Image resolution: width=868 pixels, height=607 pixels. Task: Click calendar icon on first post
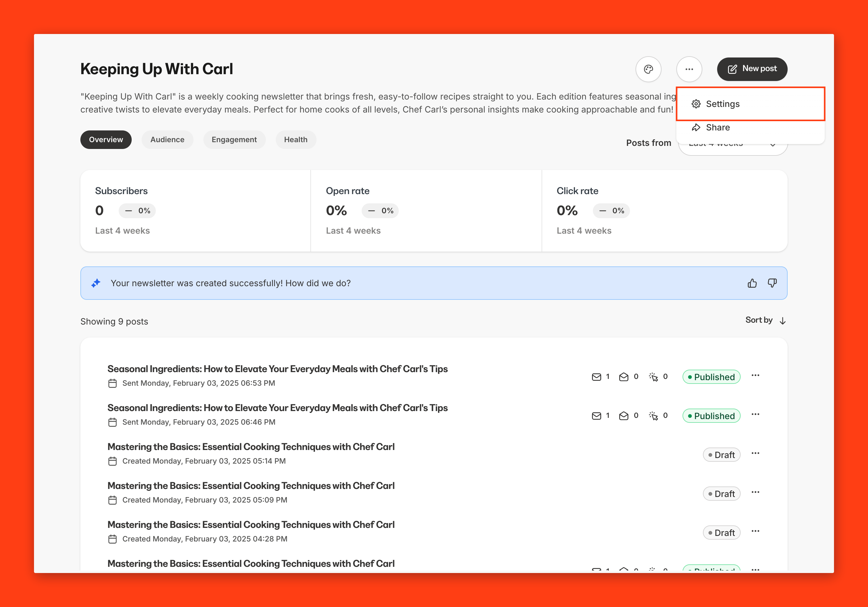click(112, 383)
